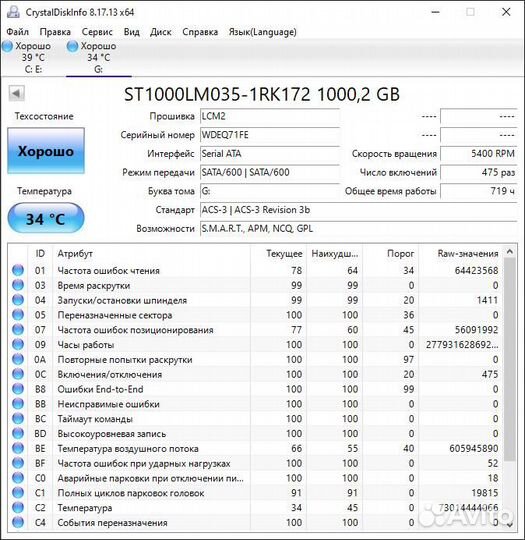The image size is (525, 540).
Task: Click the status icon of attribute BC
Action: [18, 418]
